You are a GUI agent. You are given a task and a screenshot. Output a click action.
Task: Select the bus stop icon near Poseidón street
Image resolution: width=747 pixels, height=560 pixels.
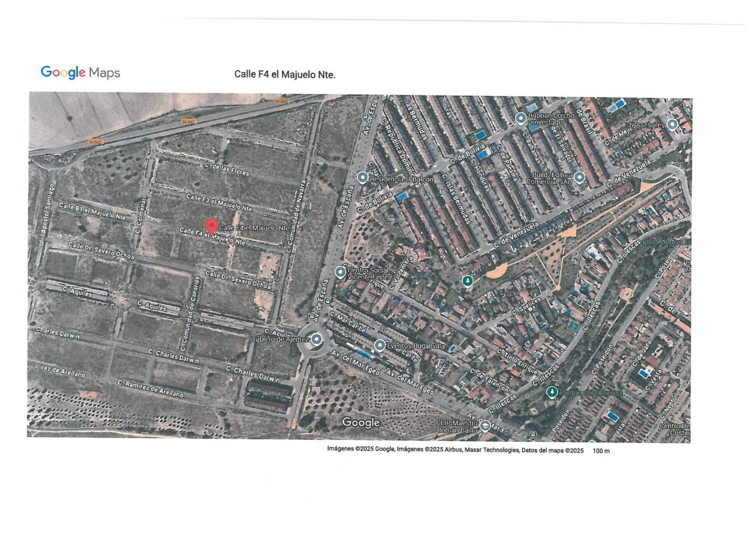click(x=533, y=435)
